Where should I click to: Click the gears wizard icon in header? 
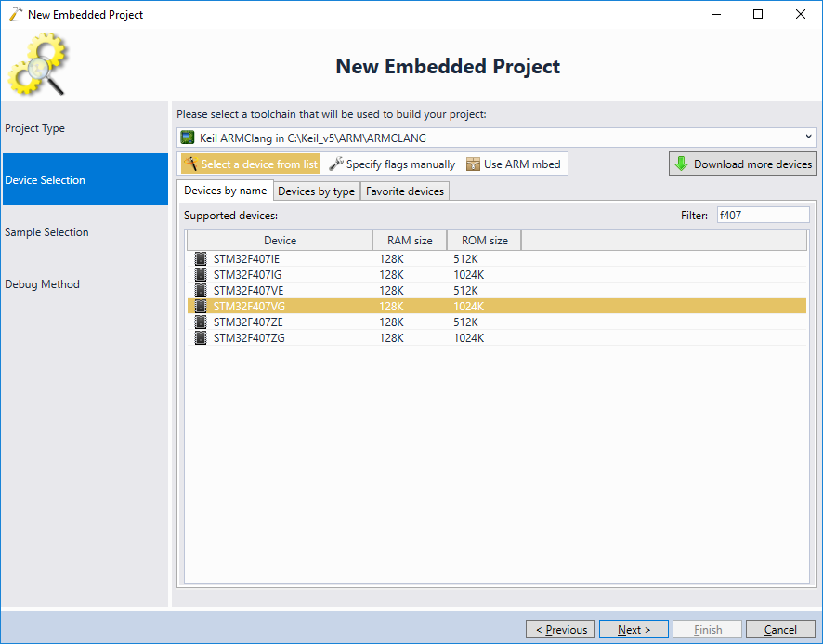38,64
